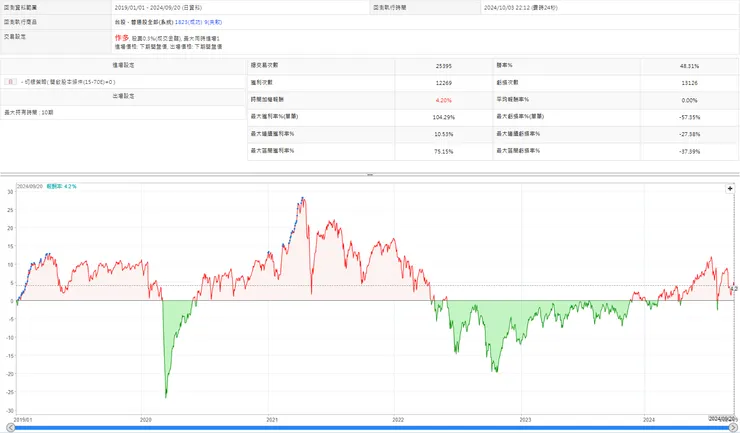Click the losing trades value 13126
The width and height of the screenshot is (740, 433).
point(690,83)
